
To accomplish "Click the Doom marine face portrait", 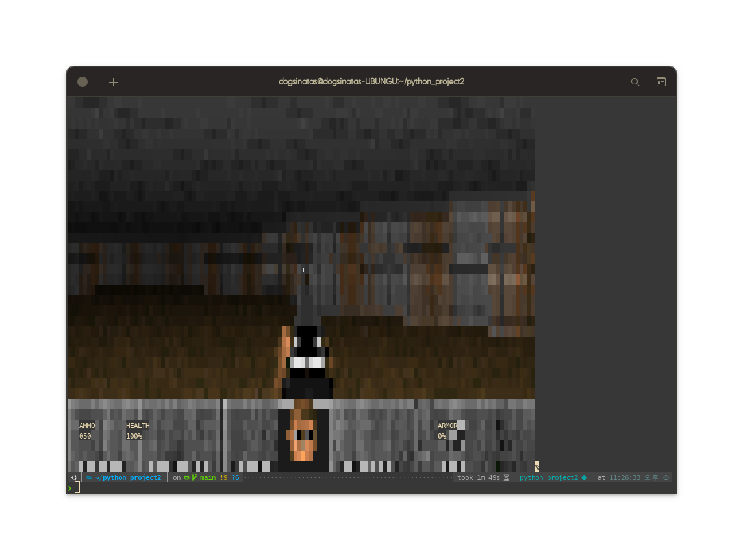I will pos(303,436).
